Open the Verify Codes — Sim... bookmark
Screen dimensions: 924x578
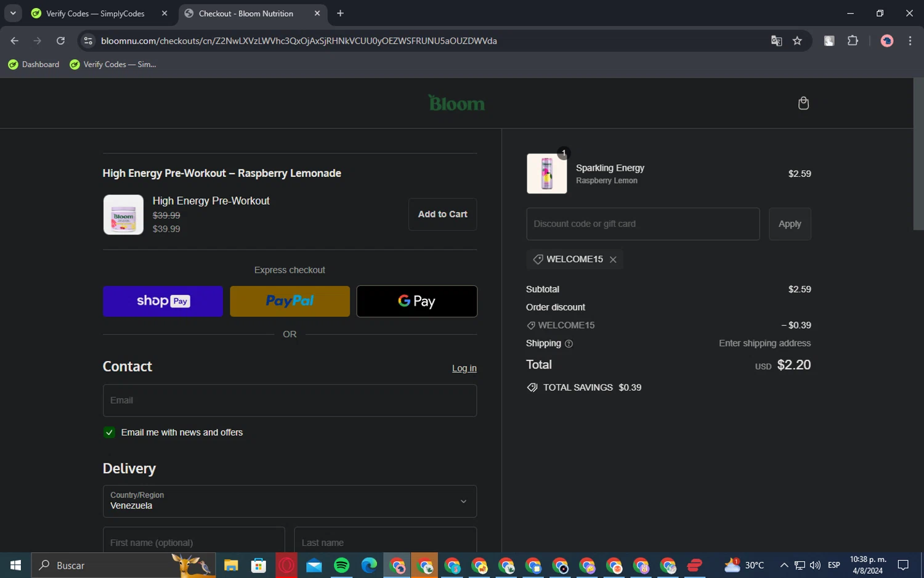tap(113, 65)
